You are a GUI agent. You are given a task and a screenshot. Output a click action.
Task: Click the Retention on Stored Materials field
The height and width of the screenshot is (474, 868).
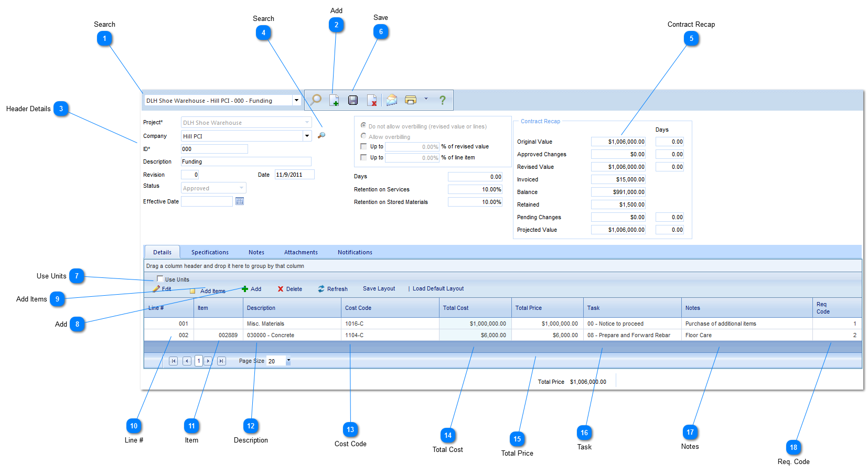click(475, 202)
